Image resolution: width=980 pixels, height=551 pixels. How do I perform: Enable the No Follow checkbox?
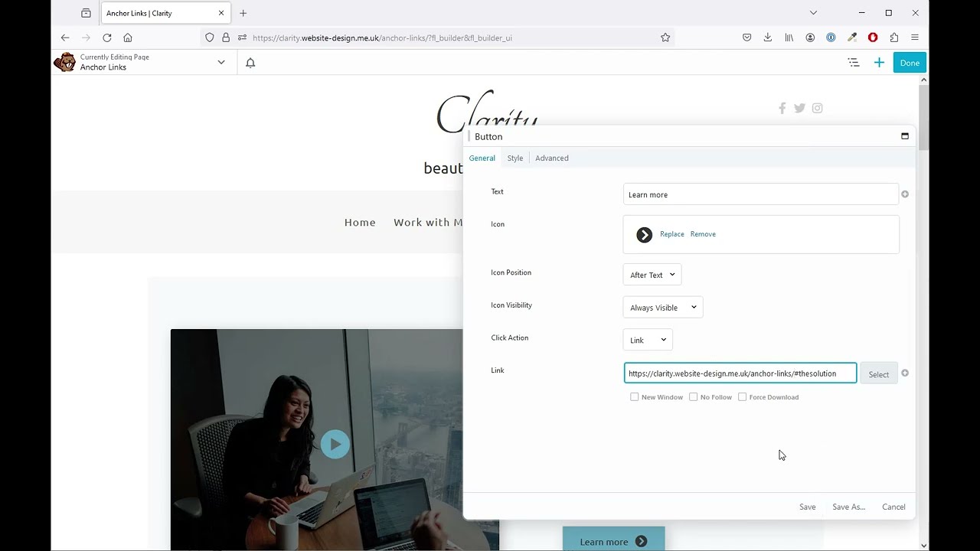click(x=693, y=397)
